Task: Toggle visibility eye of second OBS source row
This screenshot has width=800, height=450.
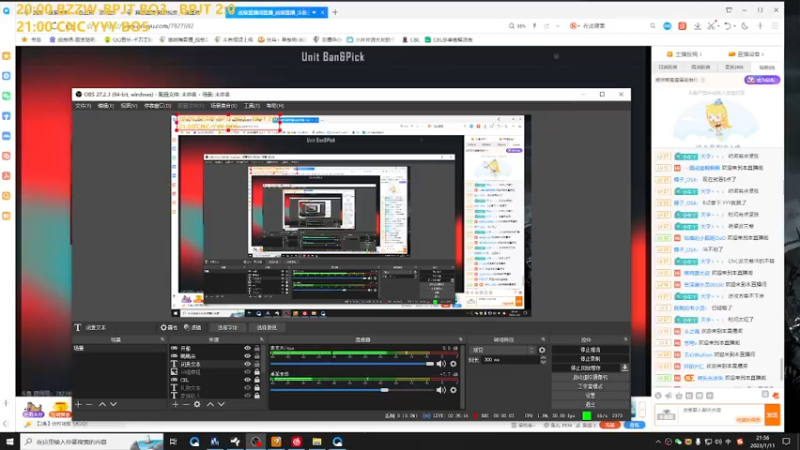Action: click(x=247, y=356)
